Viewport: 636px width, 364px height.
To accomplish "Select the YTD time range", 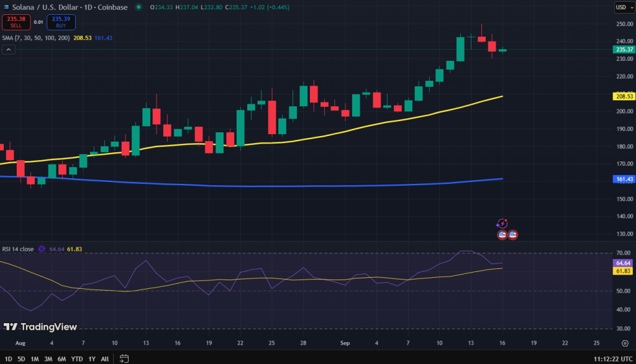I will click(76, 359).
